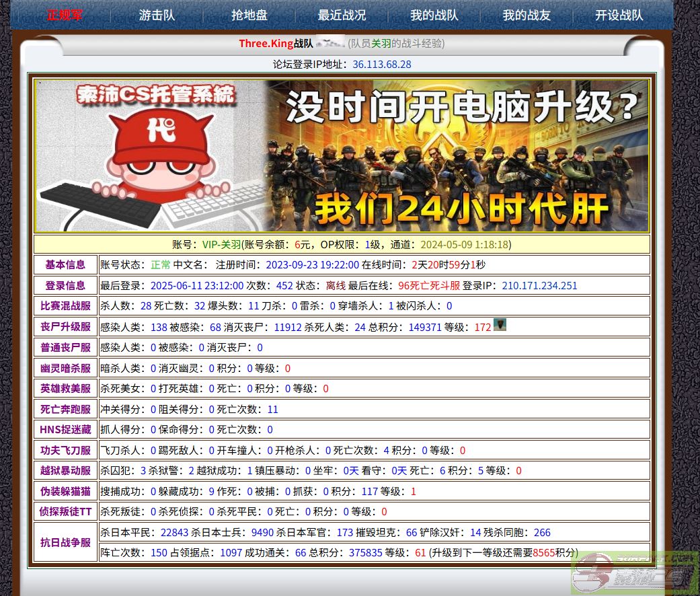Click the 基本信息 row header
Image resolution: width=700 pixels, height=596 pixels.
pos(65,265)
